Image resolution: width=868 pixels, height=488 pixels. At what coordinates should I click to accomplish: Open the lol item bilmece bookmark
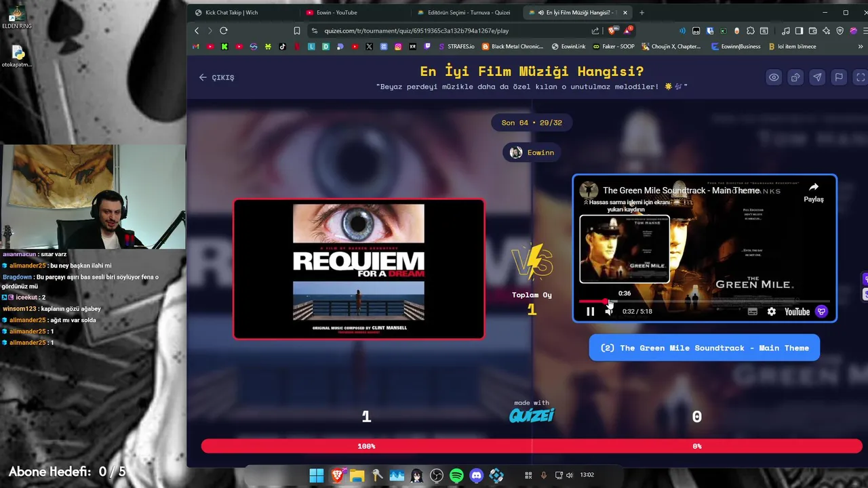[792, 47]
